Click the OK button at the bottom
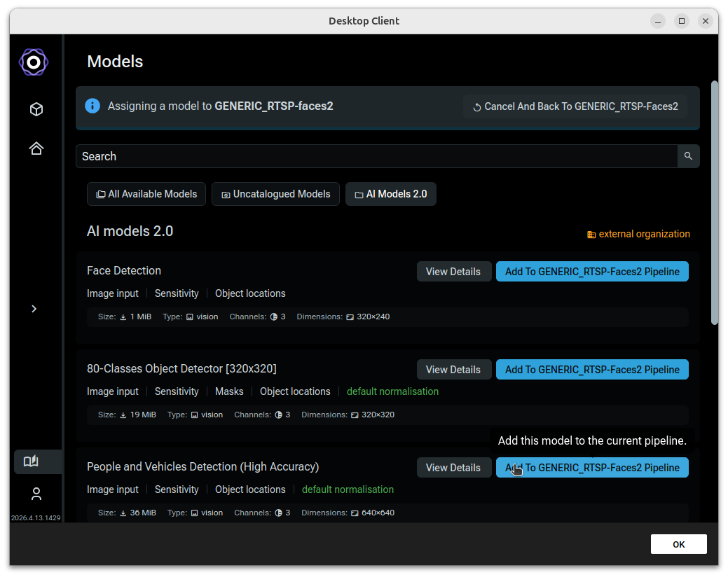The height and width of the screenshot is (577, 728). tap(679, 544)
